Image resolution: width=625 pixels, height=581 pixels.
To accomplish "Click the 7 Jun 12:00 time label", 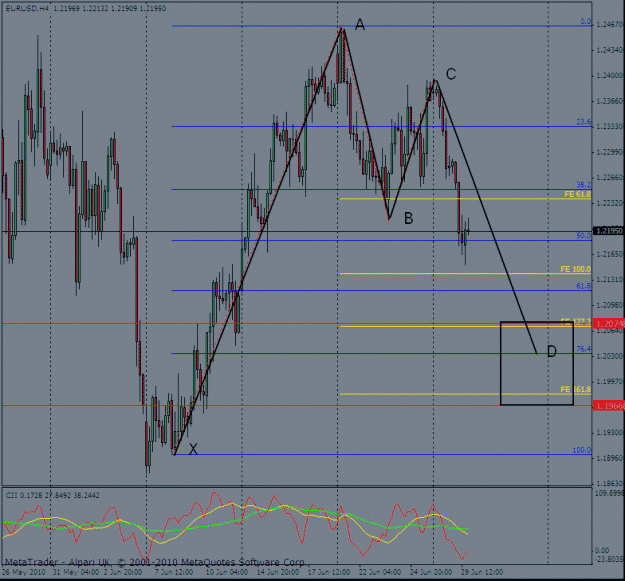I will (174, 572).
